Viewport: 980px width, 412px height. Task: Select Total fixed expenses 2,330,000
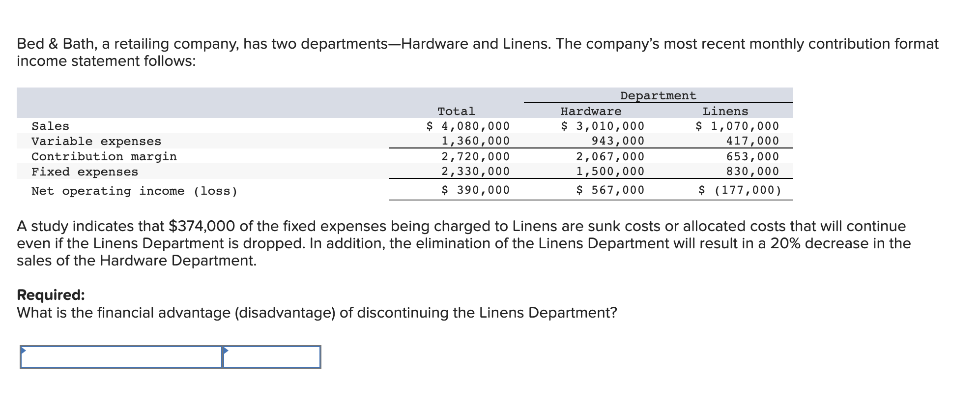click(x=475, y=172)
